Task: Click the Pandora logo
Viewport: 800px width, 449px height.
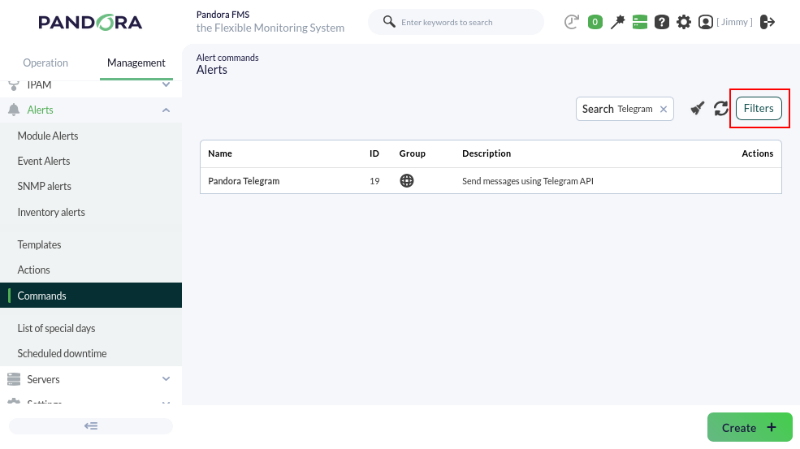Action: coord(90,22)
